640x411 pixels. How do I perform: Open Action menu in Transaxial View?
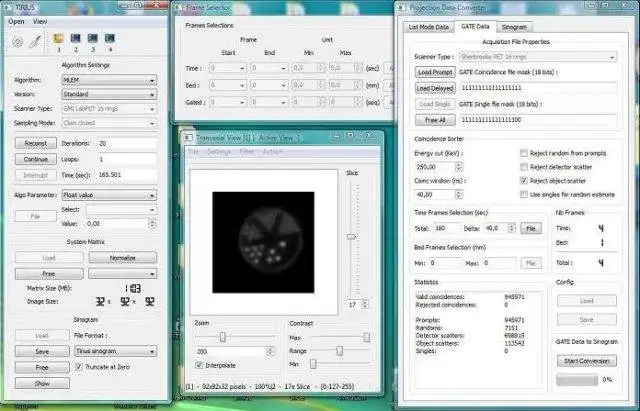point(272,151)
